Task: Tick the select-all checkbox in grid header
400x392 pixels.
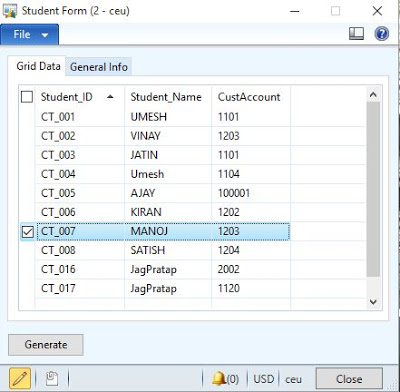Action: (27, 97)
